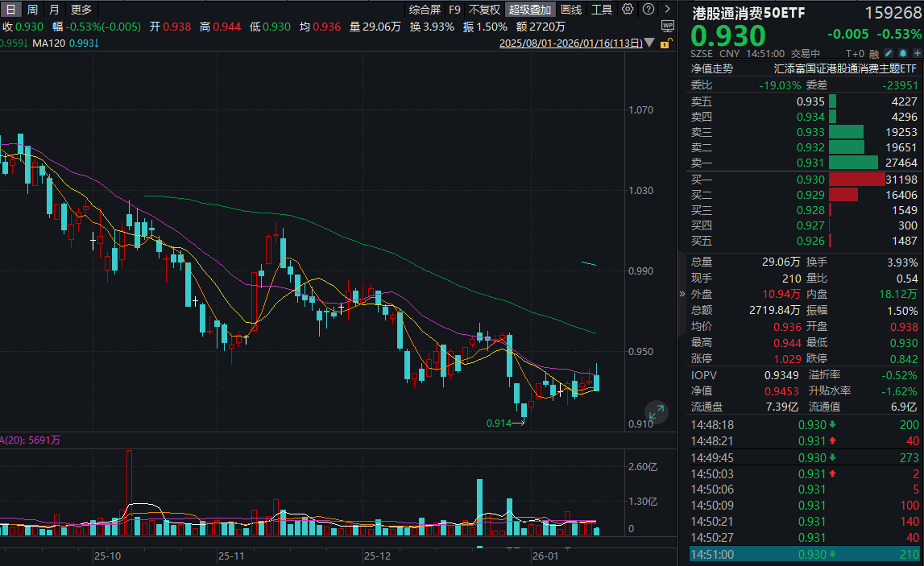Click the right arrow next to help icon
Screen dimensions: 924x566
pos(667,10)
